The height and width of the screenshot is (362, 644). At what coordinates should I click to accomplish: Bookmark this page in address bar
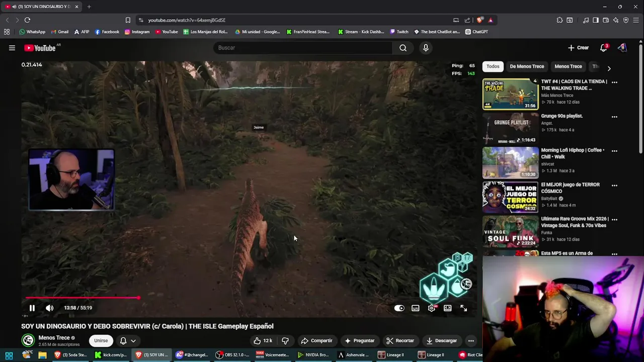[128, 20]
